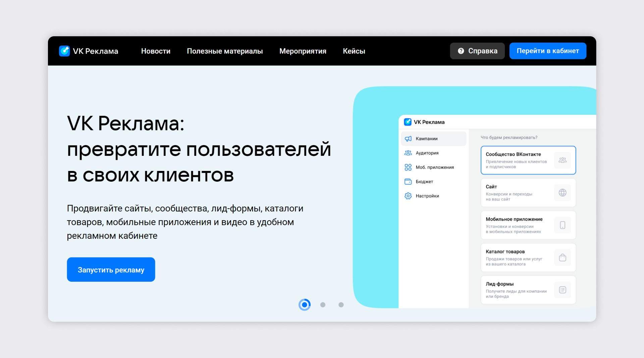Click the phone icon in Мобильное приложение card
Image resolution: width=644 pixels, height=358 pixels.
coord(562,225)
